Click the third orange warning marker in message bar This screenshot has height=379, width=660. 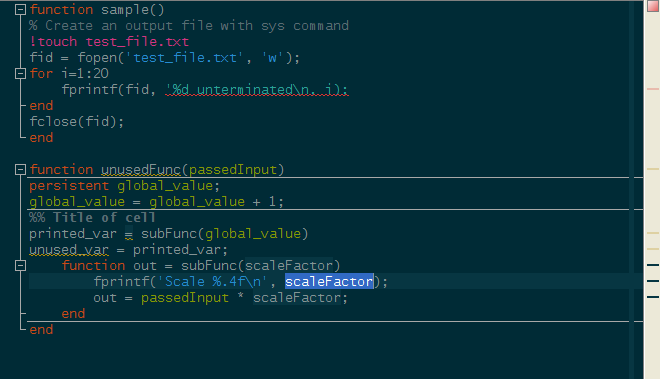(x=653, y=249)
